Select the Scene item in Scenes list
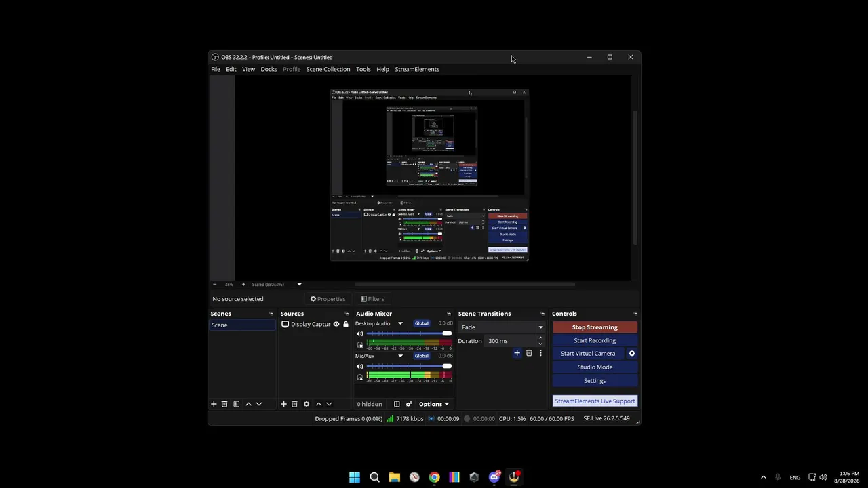This screenshot has height=488, width=868. pyautogui.click(x=242, y=325)
